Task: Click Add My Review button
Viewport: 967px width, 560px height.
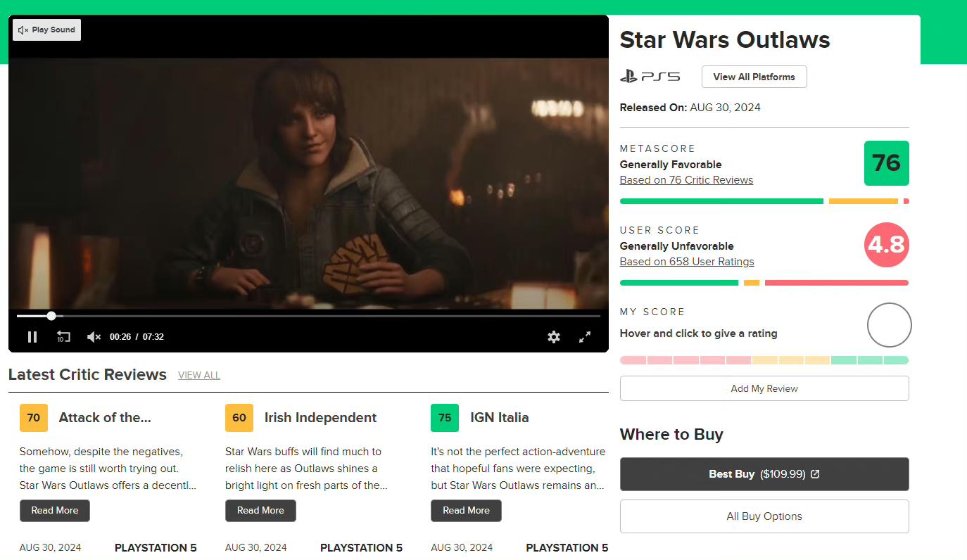Action: pos(764,388)
